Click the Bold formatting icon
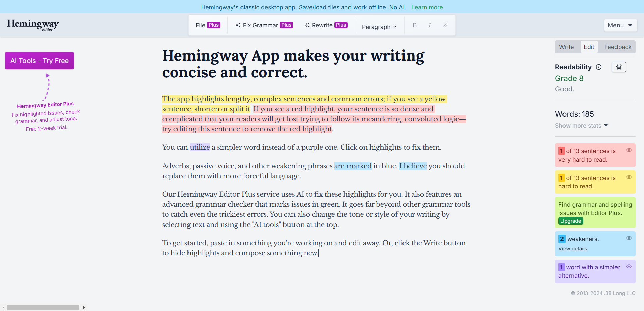This screenshot has width=644, height=311. pos(415,25)
